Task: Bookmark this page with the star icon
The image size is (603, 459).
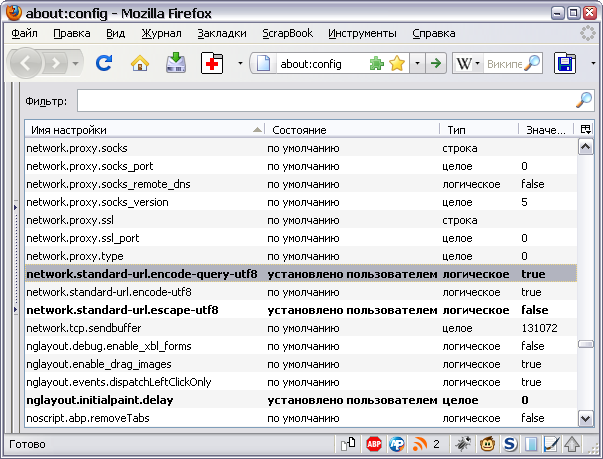Action: [397, 63]
